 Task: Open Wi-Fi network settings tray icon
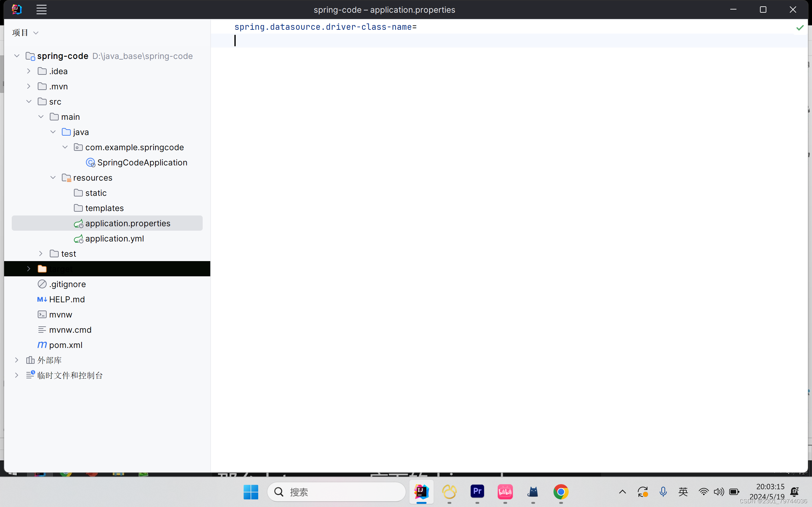pyautogui.click(x=703, y=491)
